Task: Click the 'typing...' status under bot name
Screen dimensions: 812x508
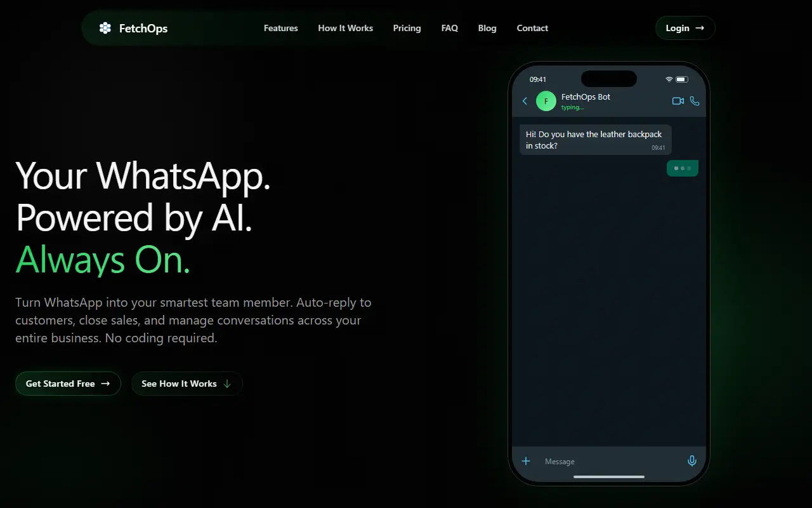Action: (572, 107)
